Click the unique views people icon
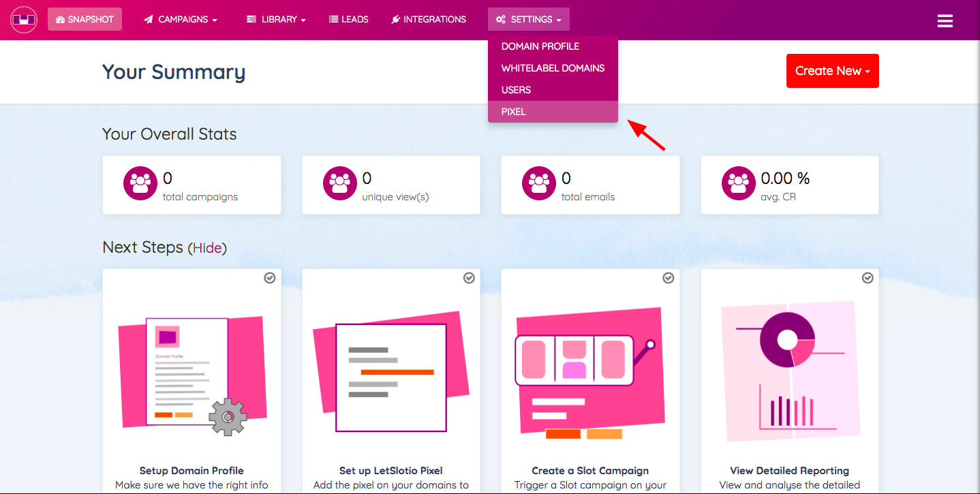980x494 pixels. pyautogui.click(x=339, y=184)
